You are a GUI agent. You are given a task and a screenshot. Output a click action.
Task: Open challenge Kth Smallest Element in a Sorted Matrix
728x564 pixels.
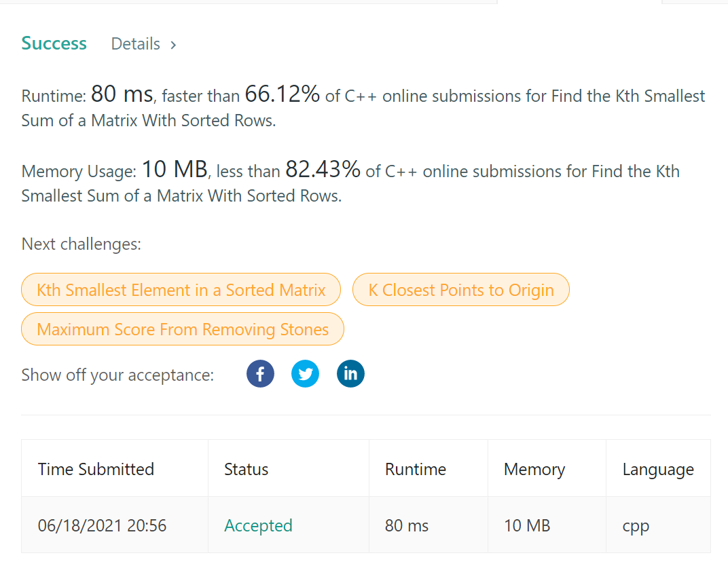coord(181,290)
